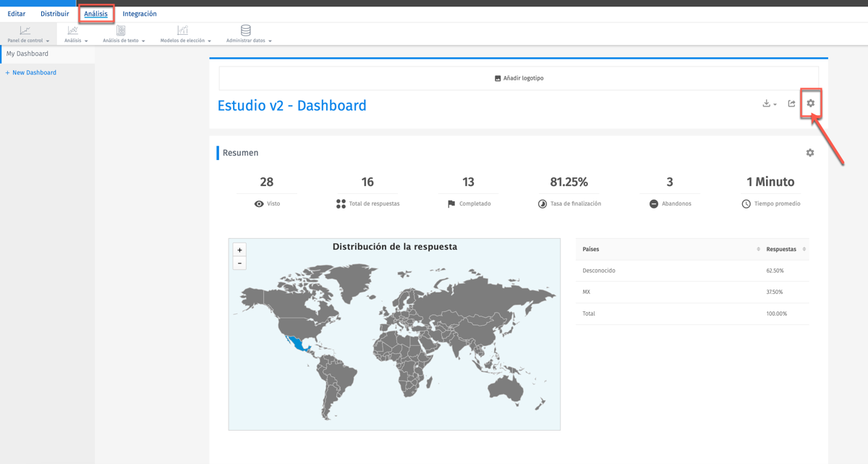
Task: Click the Administrar datos database icon
Action: (246, 30)
